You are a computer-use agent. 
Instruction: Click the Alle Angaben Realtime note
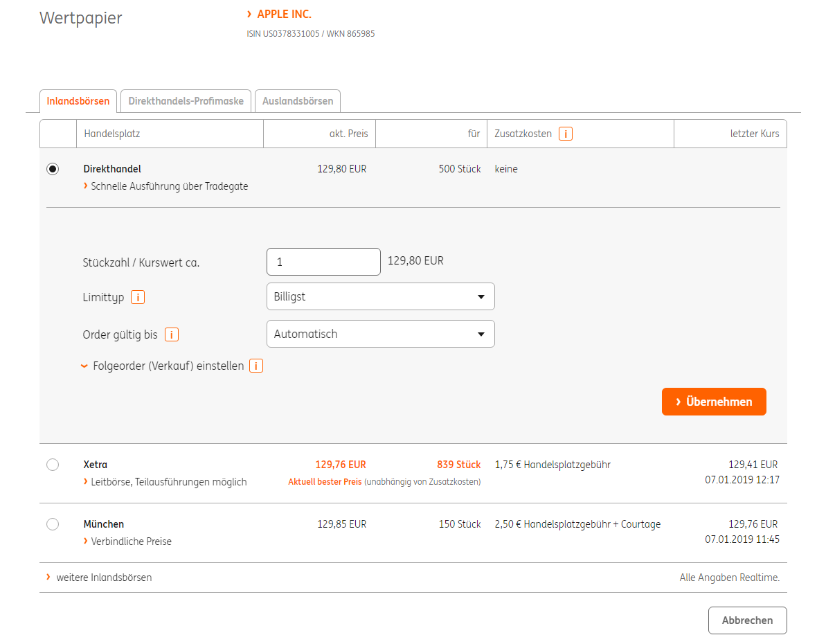coord(730,578)
